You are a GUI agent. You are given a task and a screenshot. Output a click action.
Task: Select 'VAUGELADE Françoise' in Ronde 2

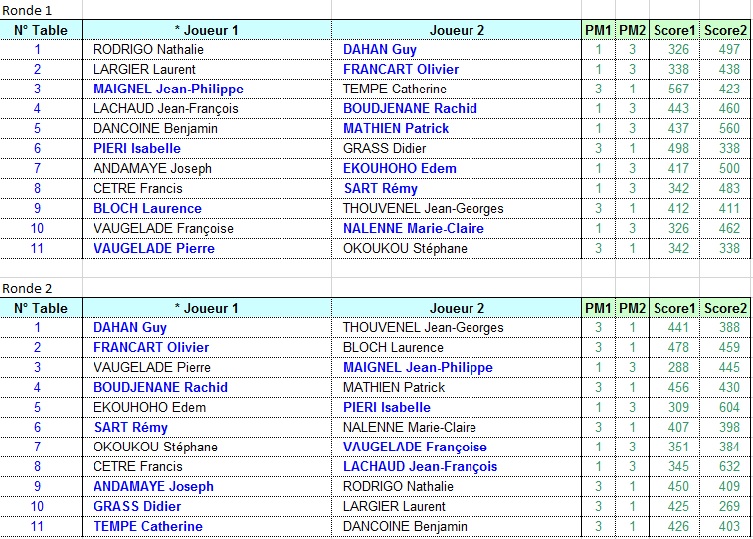pos(414,447)
